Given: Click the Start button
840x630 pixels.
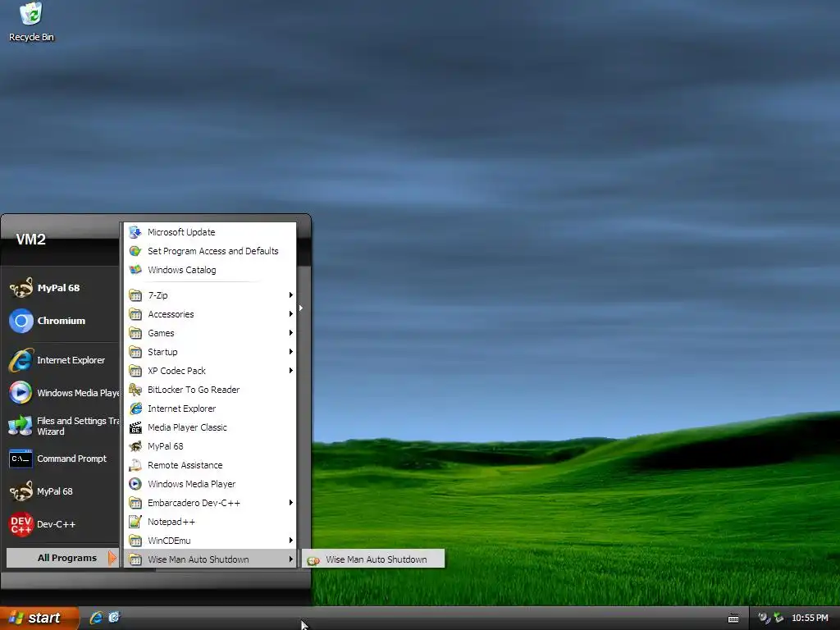Looking at the screenshot, I should tap(39, 618).
